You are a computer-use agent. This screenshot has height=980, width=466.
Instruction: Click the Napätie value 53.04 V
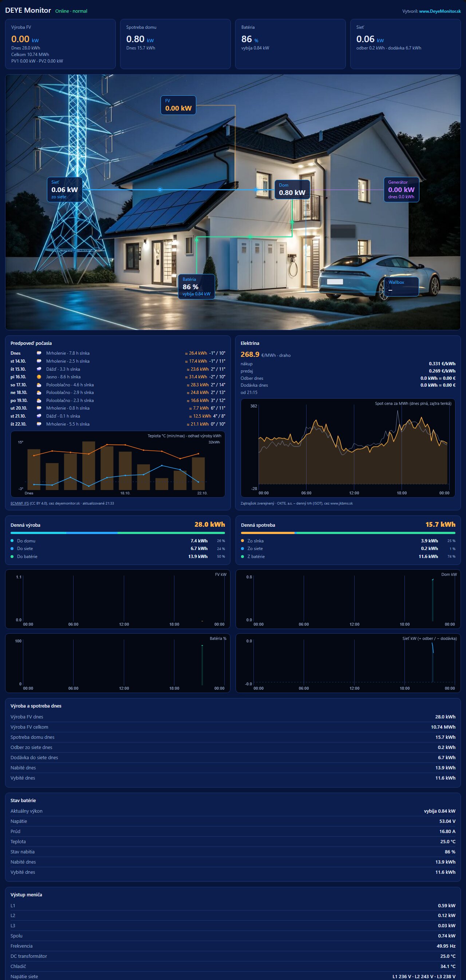(447, 821)
